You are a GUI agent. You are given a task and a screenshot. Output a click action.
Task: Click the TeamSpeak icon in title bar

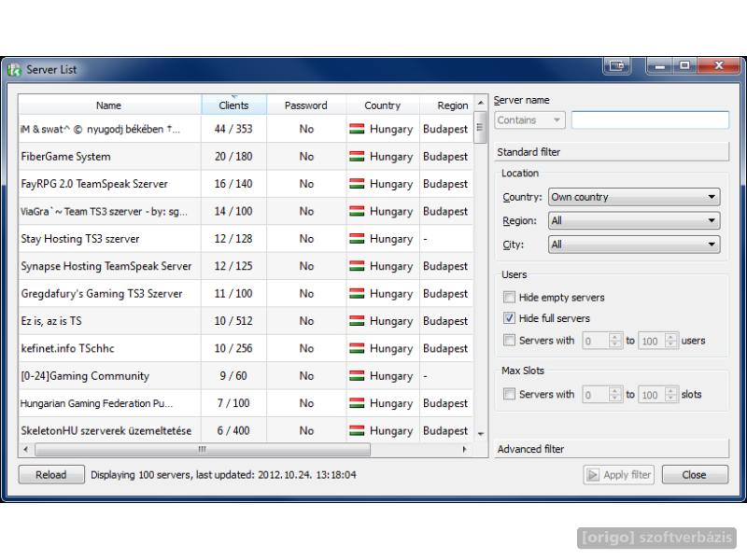(x=14, y=70)
